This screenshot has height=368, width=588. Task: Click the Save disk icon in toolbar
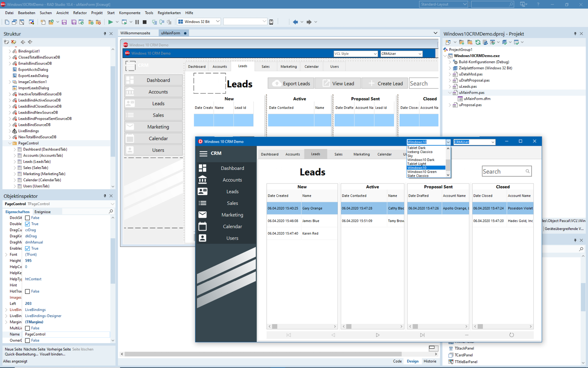64,22
